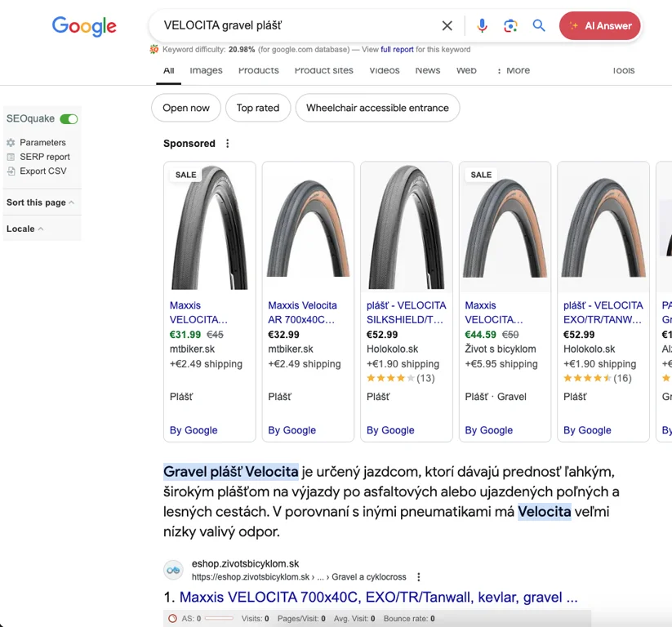Image resolution: width=672 pixels, height=627 pixels.
Task: Click into the VELOCITA gravel plášť search field
Action: (294, 26)
